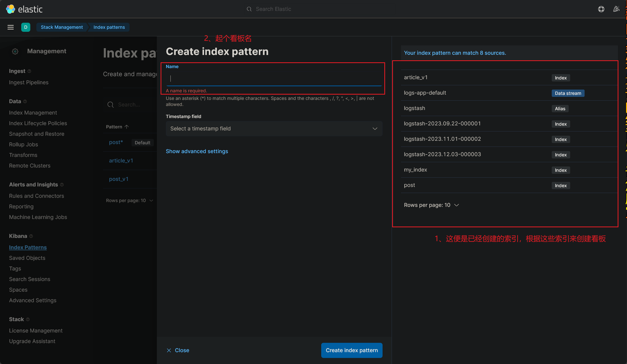627x364 pixels.
Task: Click the info icon next to Ingest
Action: 29,71
